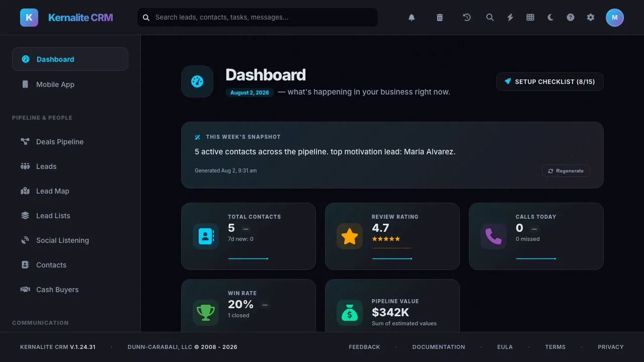Click the 4.7 review rating value
The image size is (644, 362).
[x=380, y=228]
